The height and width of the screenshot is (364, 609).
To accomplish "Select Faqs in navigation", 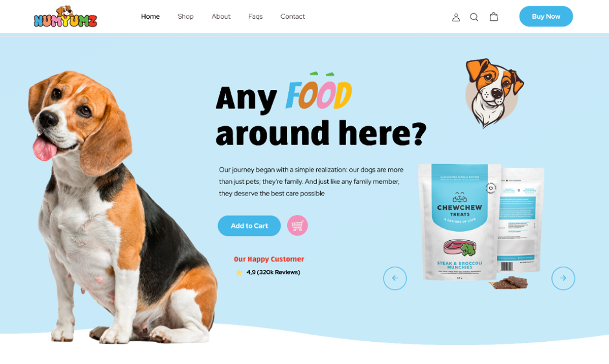I will coord(255,16).
